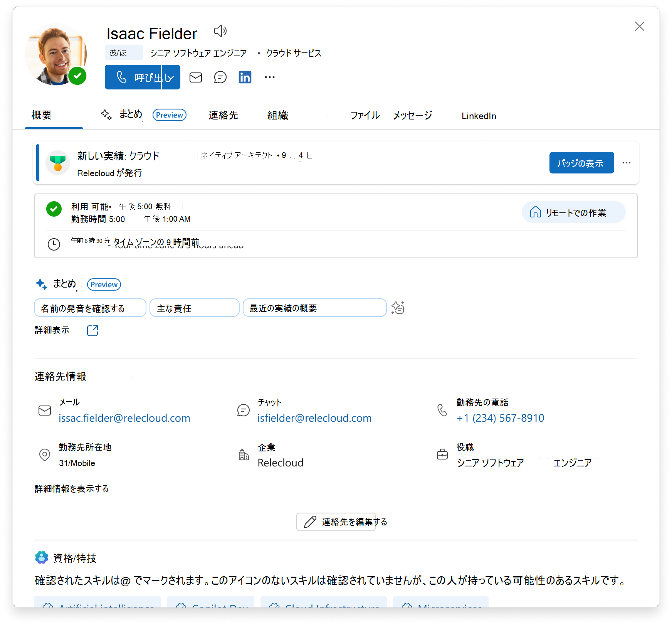Click the リモートでの作業 status pill
Image resolution: width=672 pixels, height=626 pixels.
pos(574,212)
